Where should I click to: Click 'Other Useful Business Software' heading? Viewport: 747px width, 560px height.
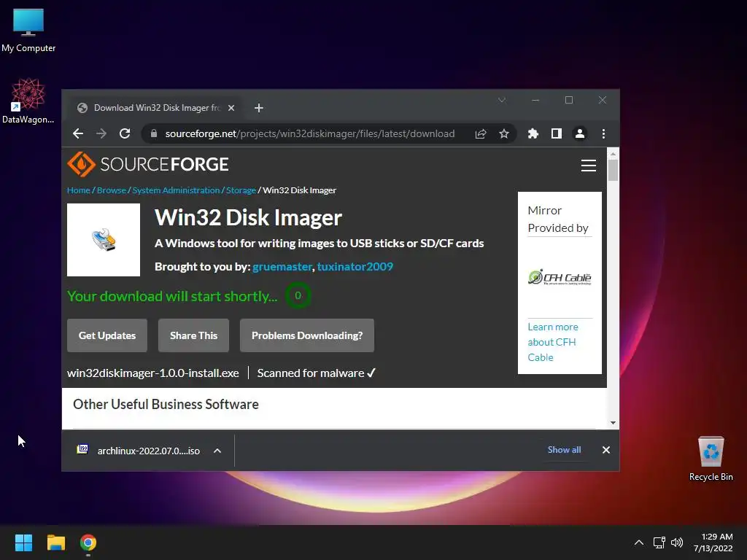(x=166, y=404)
